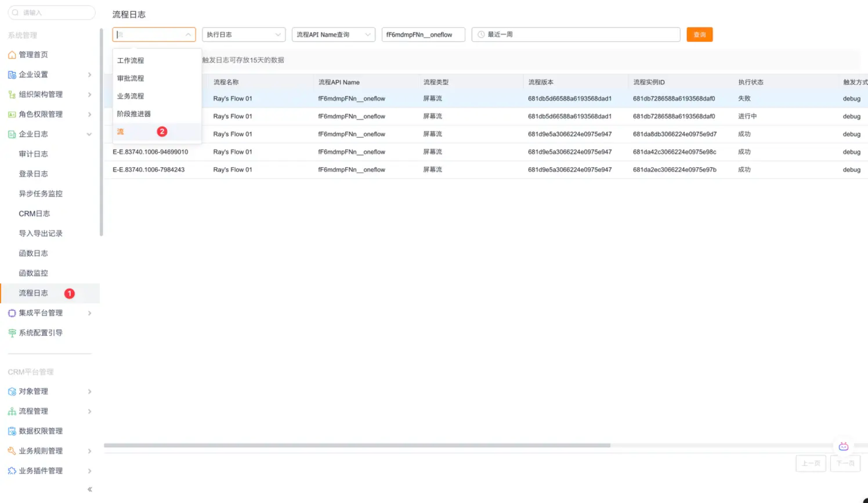Open 函数日志 in the sidebar
Viewport: 868px width, 503px height.
point(33,253)
